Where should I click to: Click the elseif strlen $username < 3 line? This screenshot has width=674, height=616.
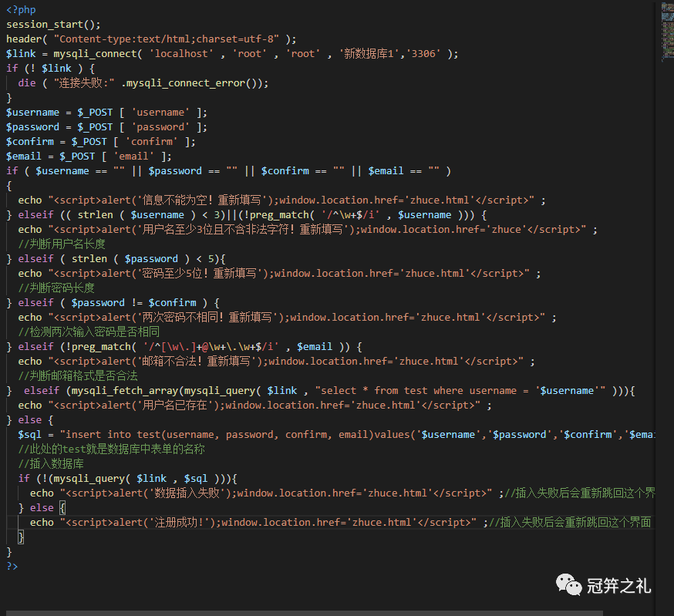pyautogui.click(x=247, y=215)
